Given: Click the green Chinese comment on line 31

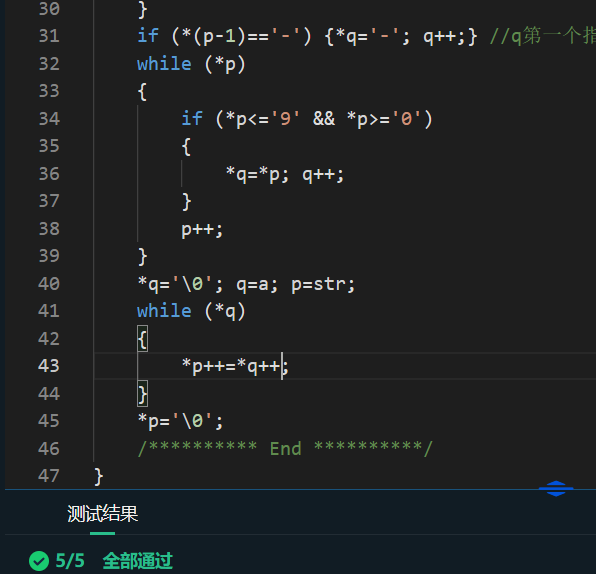Looking at the screenshot, I should point(542,36).
